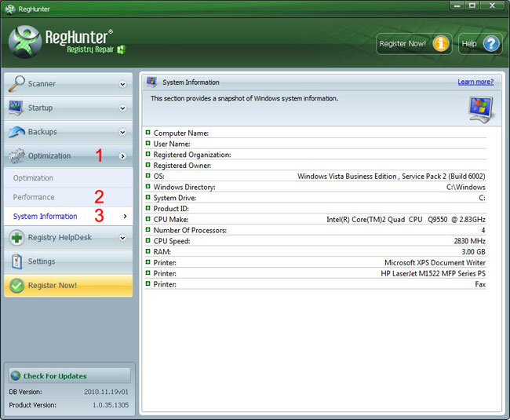510x420 pixels.
Task: Click the yellow Register Now sidebar button
Action: pyautogui.click(x=67, y=285)
